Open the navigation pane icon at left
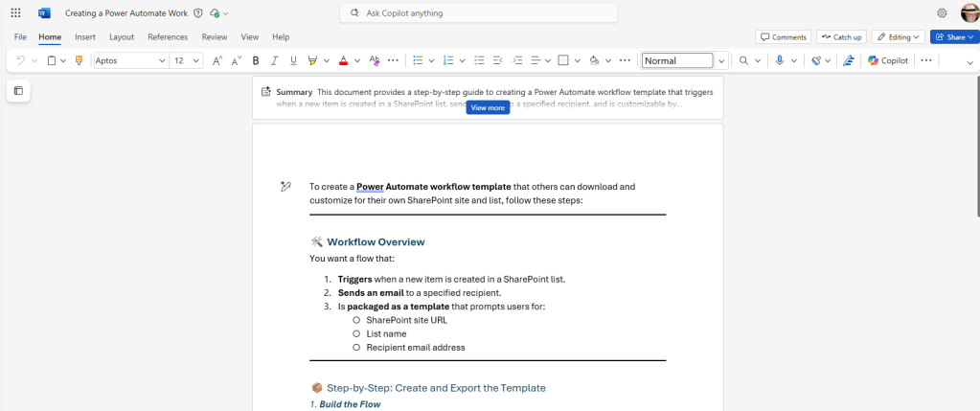980x411 pixels. coord(17,91)
